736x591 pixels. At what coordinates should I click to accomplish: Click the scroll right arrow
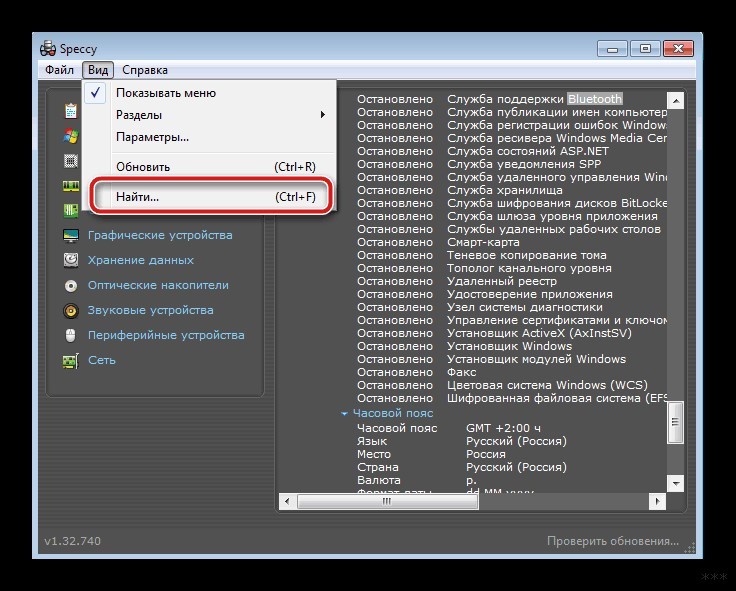(x=657, y=501)
